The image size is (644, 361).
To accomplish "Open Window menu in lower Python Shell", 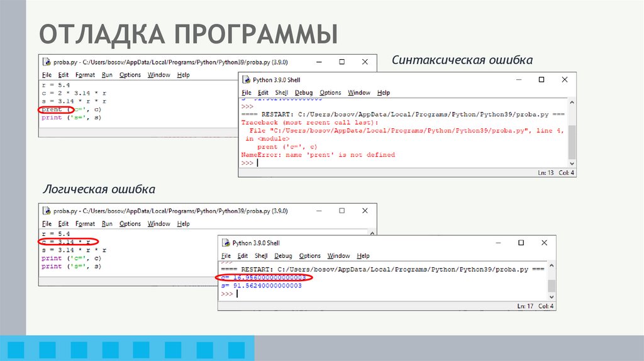I will [x=338, y=256].
